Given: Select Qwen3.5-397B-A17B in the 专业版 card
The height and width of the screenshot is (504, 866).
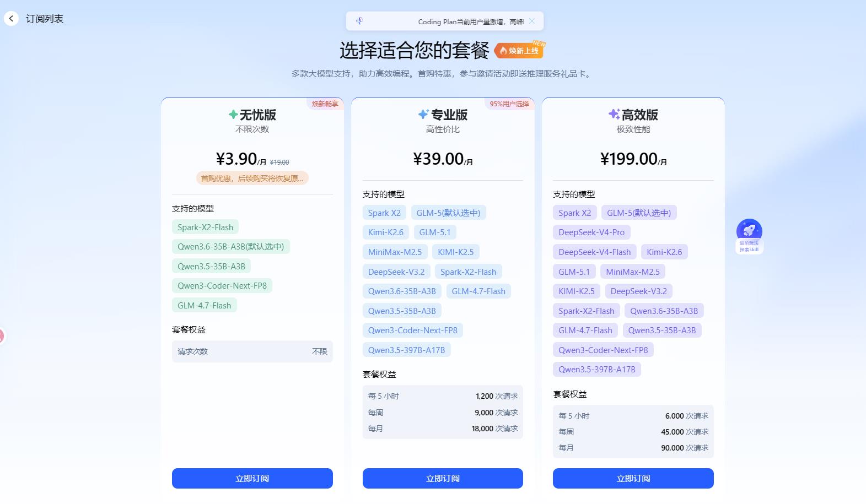Looking at the screenshot, I should 407,350.
